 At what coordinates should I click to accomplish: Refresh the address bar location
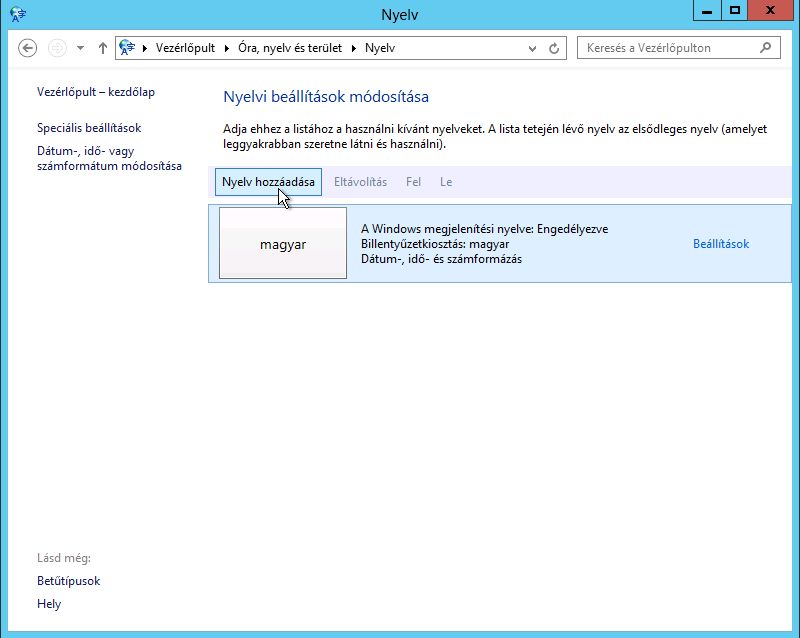pos(555,48)
